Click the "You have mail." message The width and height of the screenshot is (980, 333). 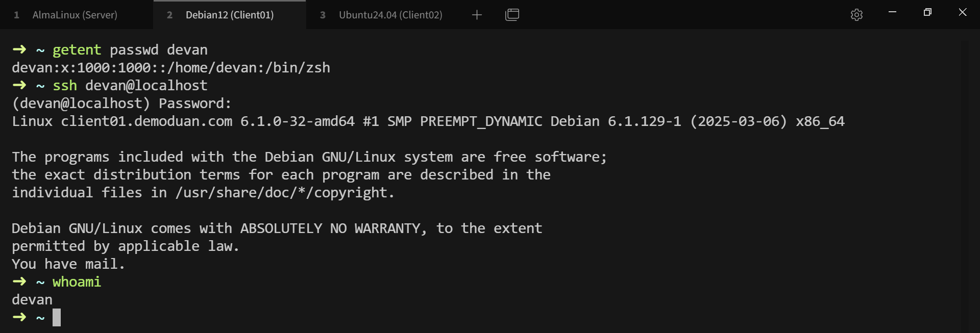(x=68, y=264)
